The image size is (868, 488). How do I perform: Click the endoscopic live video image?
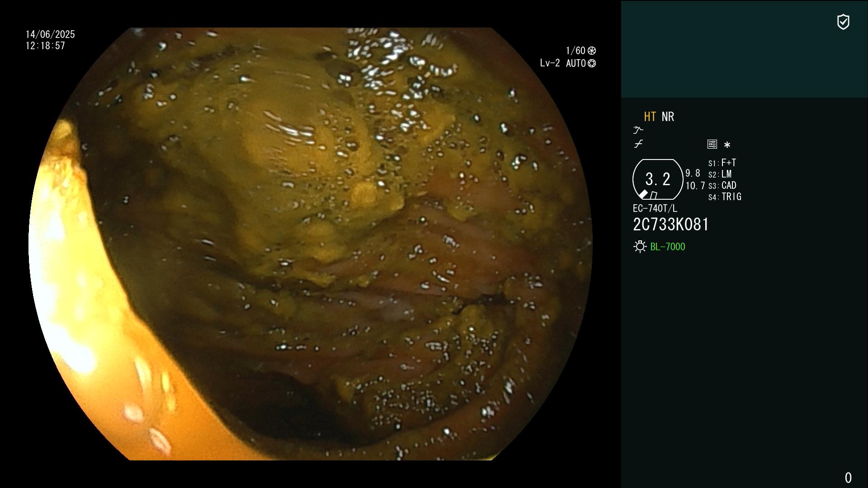pos(310,244)
